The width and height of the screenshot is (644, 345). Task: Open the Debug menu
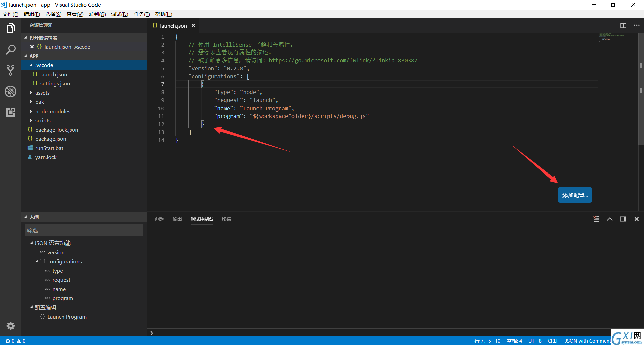tap(120, 14)
